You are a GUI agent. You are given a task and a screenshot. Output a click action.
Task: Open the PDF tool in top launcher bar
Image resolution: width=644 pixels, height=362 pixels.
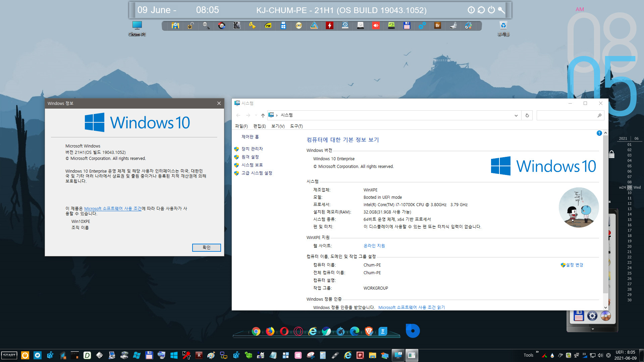[268, 25]
